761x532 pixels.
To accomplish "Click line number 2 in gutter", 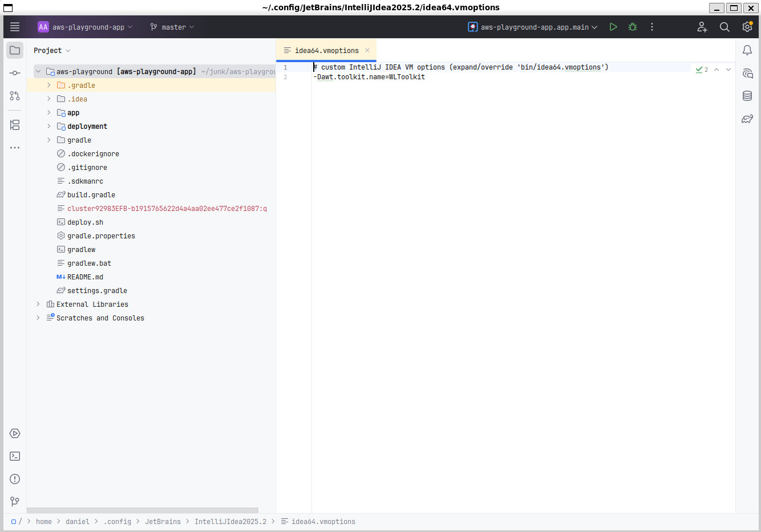I will (285, 77).
